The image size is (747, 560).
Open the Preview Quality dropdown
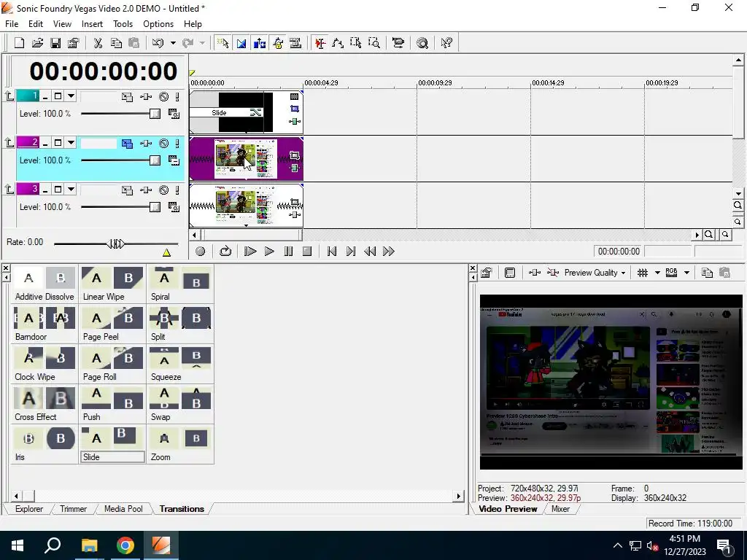click(595, 273)
